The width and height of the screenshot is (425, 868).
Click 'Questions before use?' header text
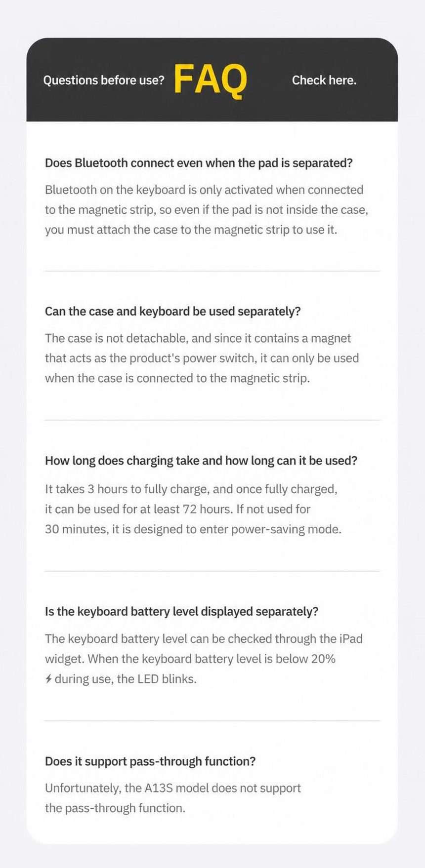click(x=104, y=80)
